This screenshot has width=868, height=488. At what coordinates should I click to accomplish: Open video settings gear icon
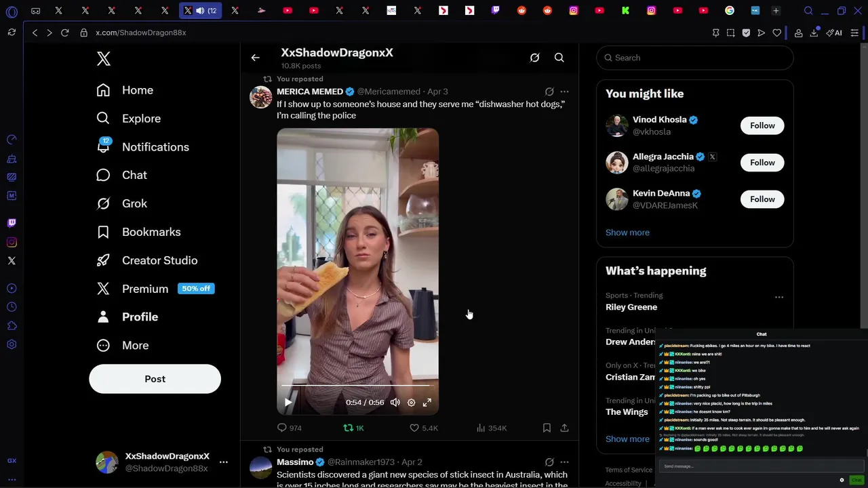tap(411, 402)
